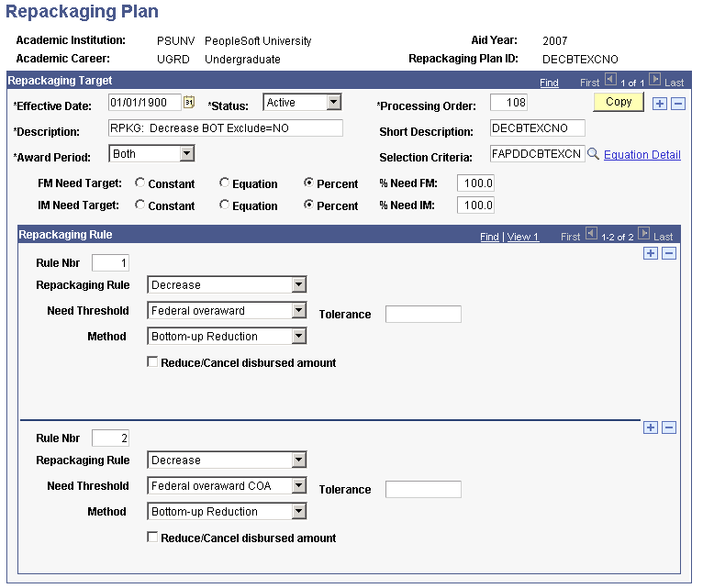This screenshot has width=703, height=588.
Task: Open Repackaging Rule dropdown for rule 2
Action: [298, 460]
